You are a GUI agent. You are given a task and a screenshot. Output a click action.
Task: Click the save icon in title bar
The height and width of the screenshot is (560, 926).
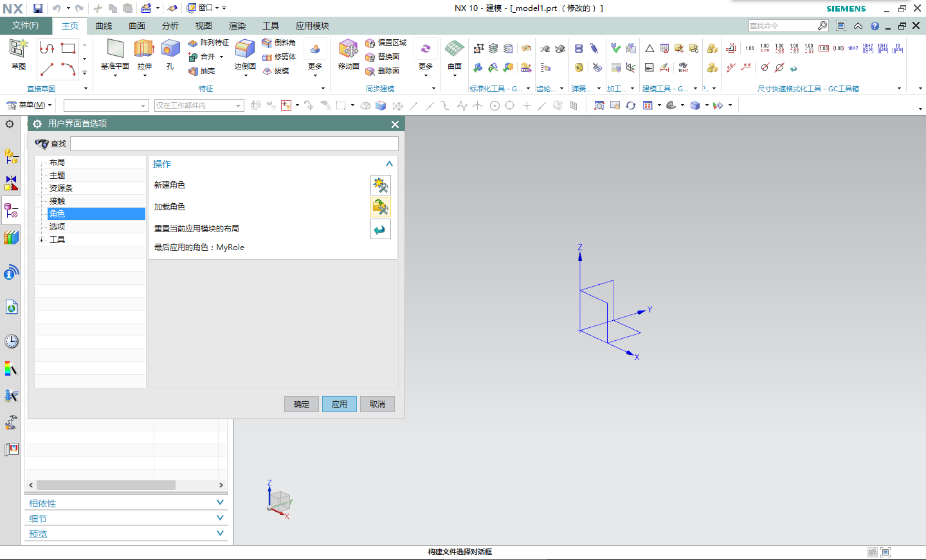(x=38, y=8)
